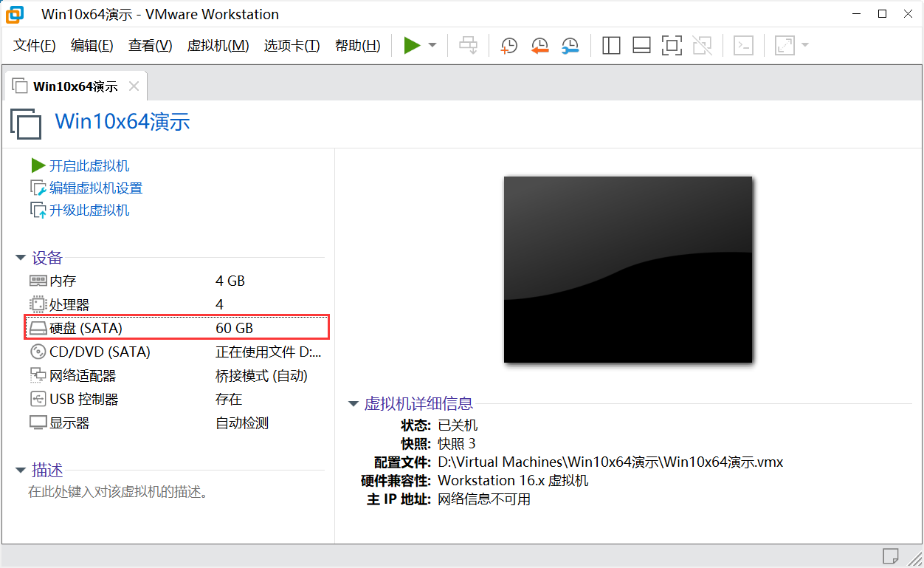This screenshot has height=568, width=924.
Task: Revert to snapshot with orange arrow icon
Action: coord(539,46)
